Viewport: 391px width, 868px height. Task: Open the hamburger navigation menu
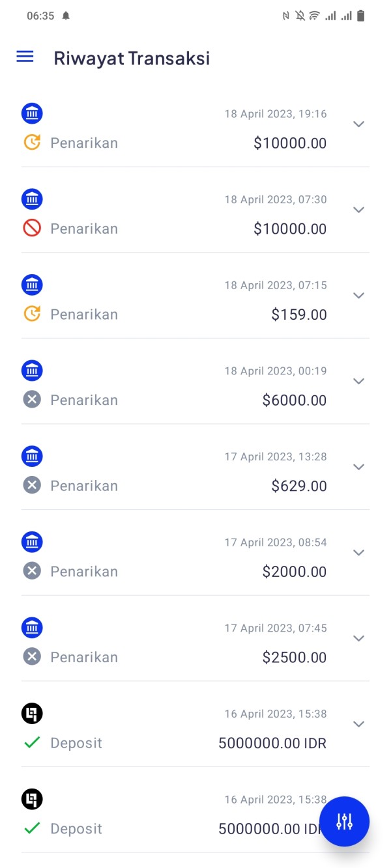[25, 57]
